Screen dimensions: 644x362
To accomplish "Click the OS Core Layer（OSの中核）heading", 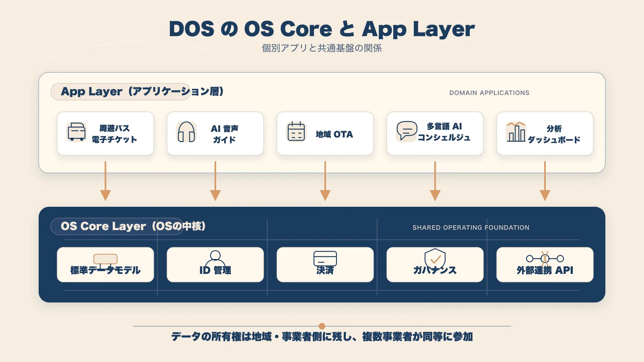I will [x=133, y=226].
